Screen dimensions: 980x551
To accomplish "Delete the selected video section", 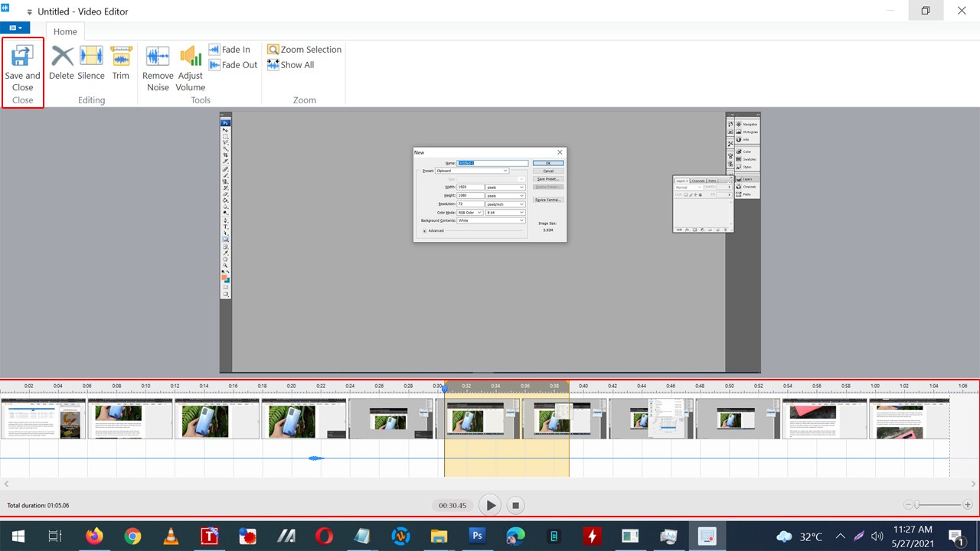I will click(61, 63).
